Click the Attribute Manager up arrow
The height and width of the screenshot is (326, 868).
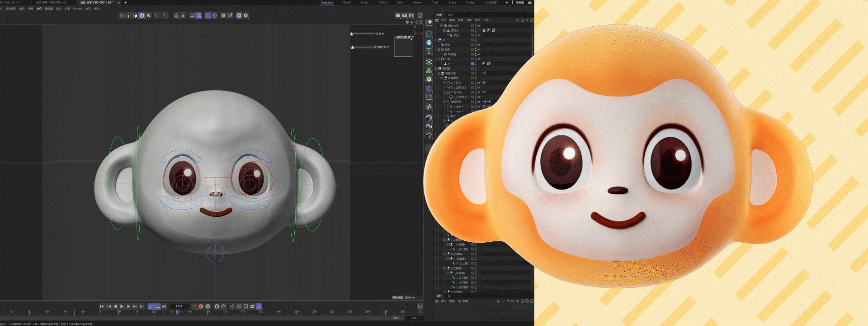coord(508,301)
